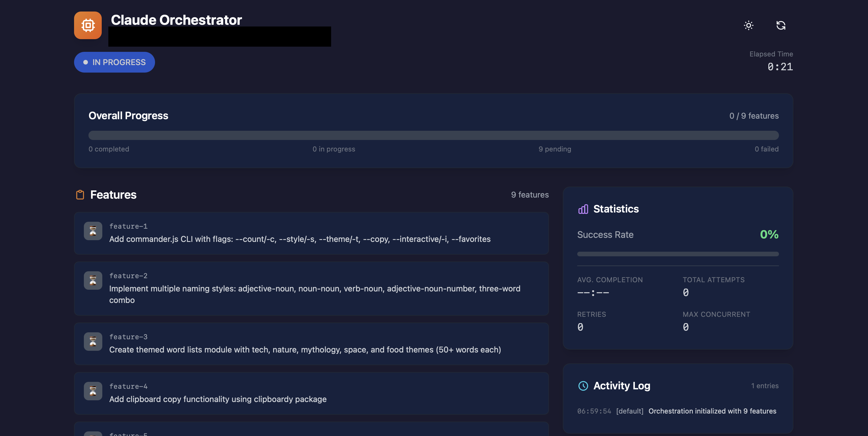Click the '0 in progress' label
This screenshot has height=436, width=868.
334,149
